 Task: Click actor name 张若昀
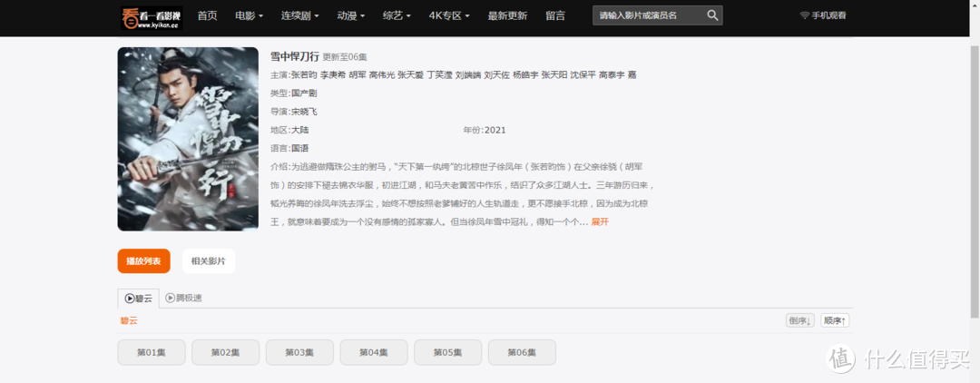click(x=304, y=75)
